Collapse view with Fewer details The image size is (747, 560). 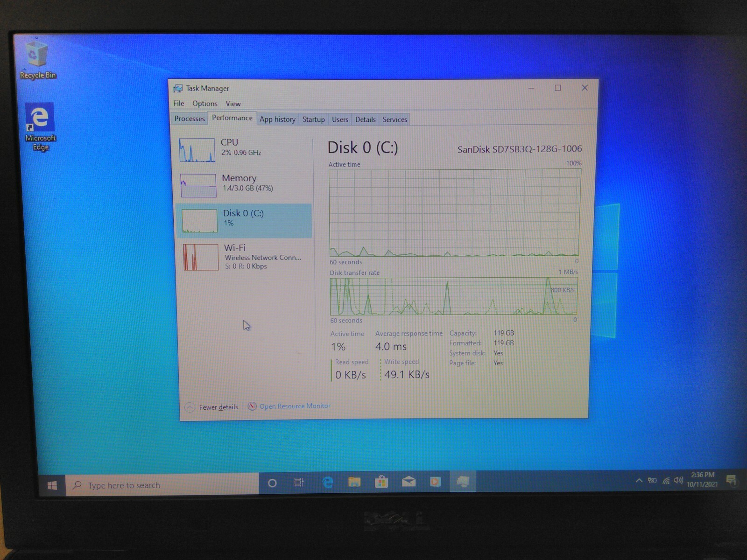point(218,407)
